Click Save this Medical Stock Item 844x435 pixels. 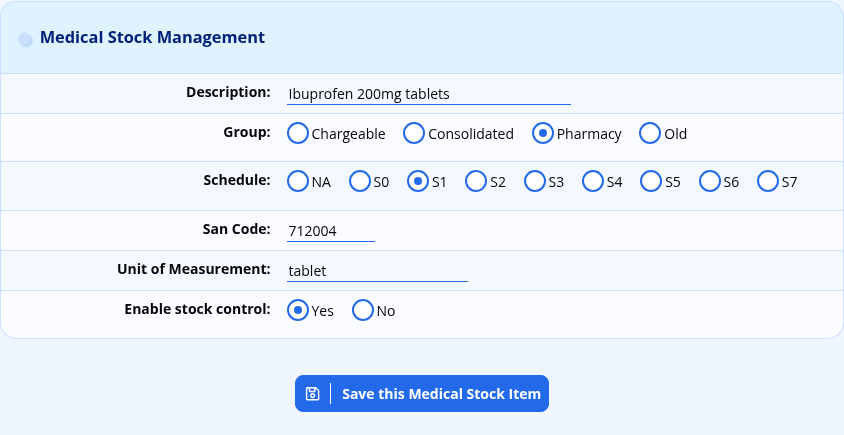(x=422, y=394)
